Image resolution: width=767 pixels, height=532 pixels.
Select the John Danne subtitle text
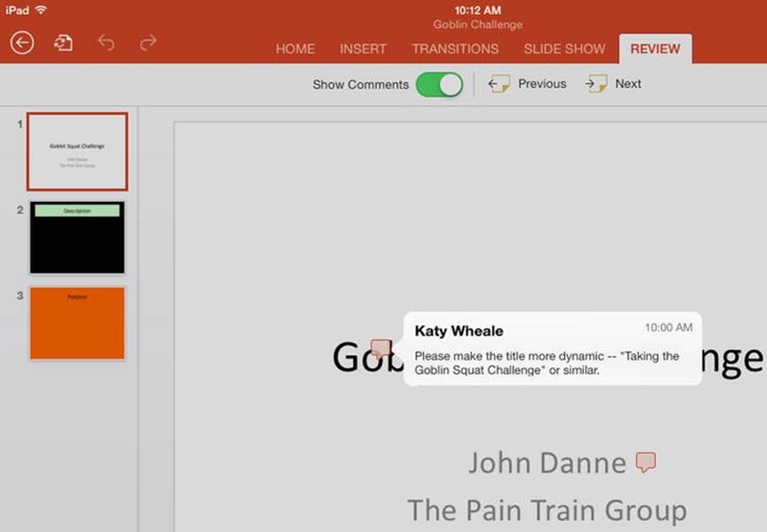coord(547,463)
